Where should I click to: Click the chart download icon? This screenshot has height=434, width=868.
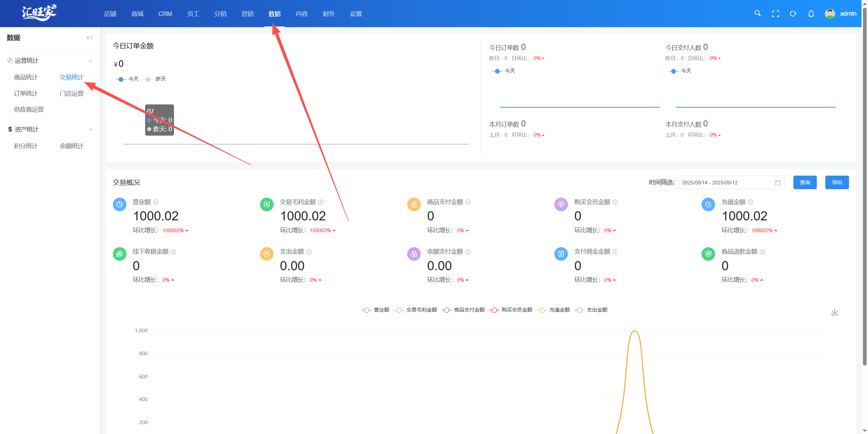tap(834, 312)
